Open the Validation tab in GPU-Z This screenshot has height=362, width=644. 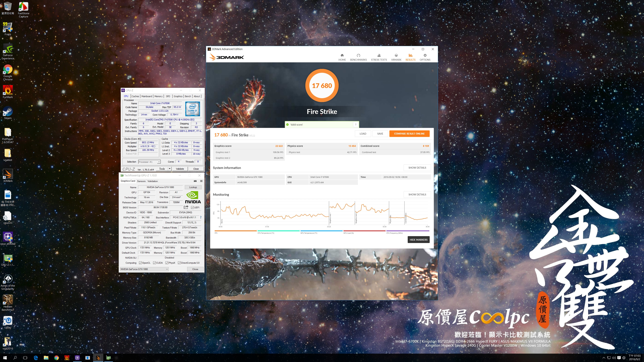[x=152, y=181]
